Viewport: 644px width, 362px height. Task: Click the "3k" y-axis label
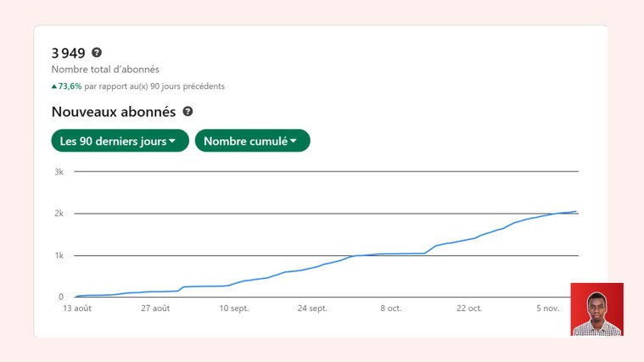point(59,172)
